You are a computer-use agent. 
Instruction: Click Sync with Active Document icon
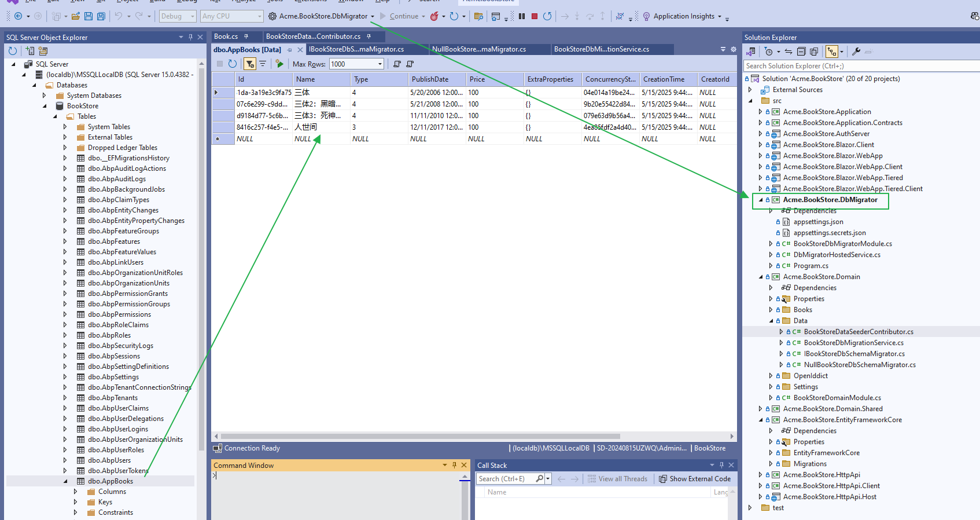coord(789,52)
